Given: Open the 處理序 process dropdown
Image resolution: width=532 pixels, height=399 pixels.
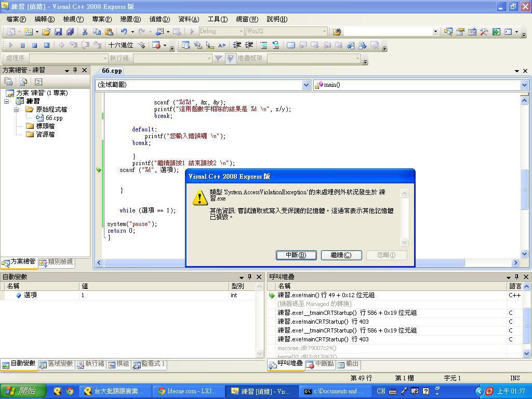Looking at the screenshot, I should 105,59.
